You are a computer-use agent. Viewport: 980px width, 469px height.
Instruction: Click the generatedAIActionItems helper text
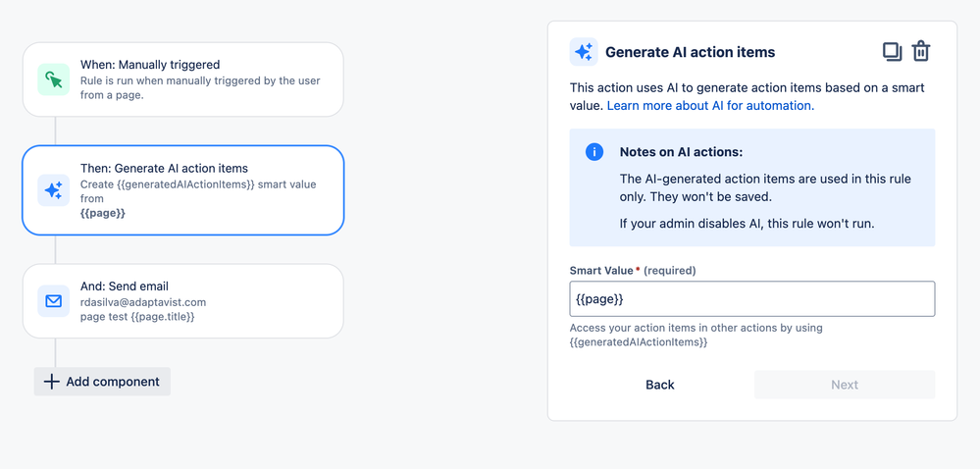[x=639, y=342]
